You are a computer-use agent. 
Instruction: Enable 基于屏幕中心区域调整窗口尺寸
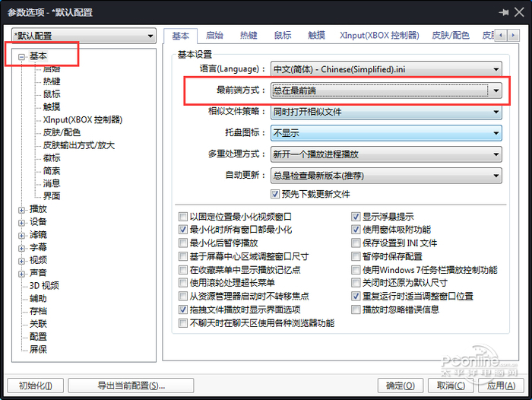[x=183, y=256]
